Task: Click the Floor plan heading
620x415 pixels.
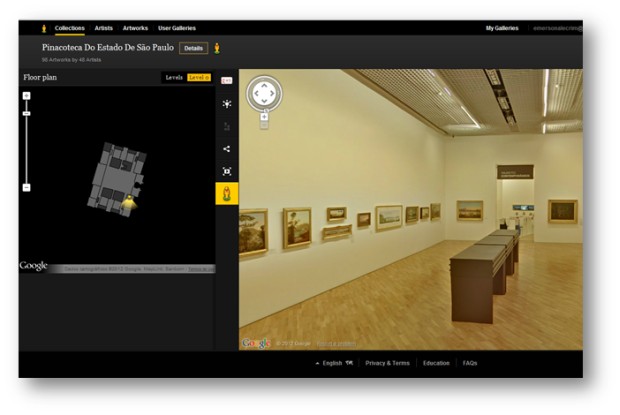Action: (x=40, y=77)
